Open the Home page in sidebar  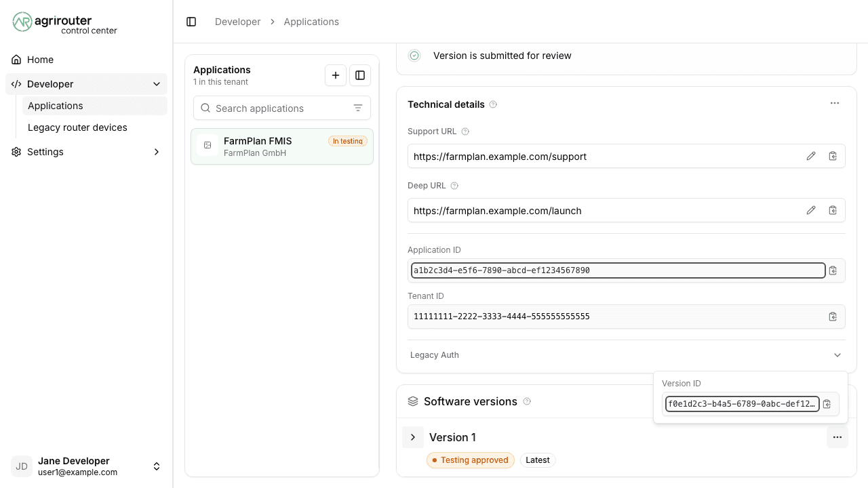[86, 60]
